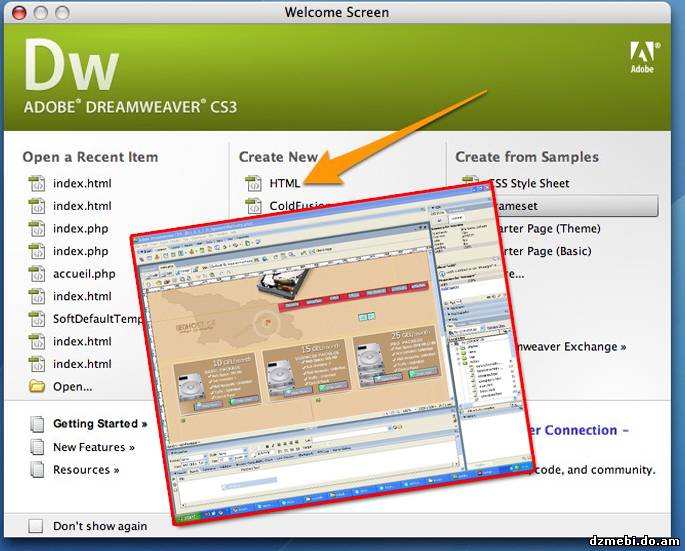Create a new ColdFusion document

[x=299, y=205]
